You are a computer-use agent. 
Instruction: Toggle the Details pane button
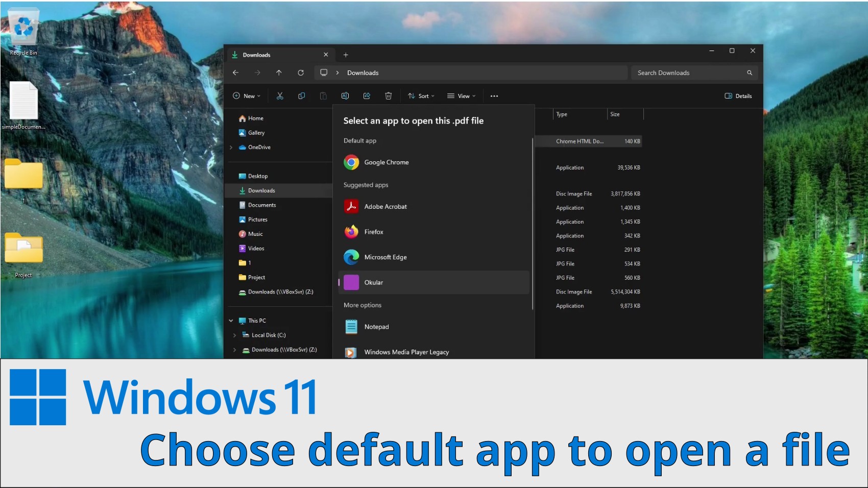[738, 96]
